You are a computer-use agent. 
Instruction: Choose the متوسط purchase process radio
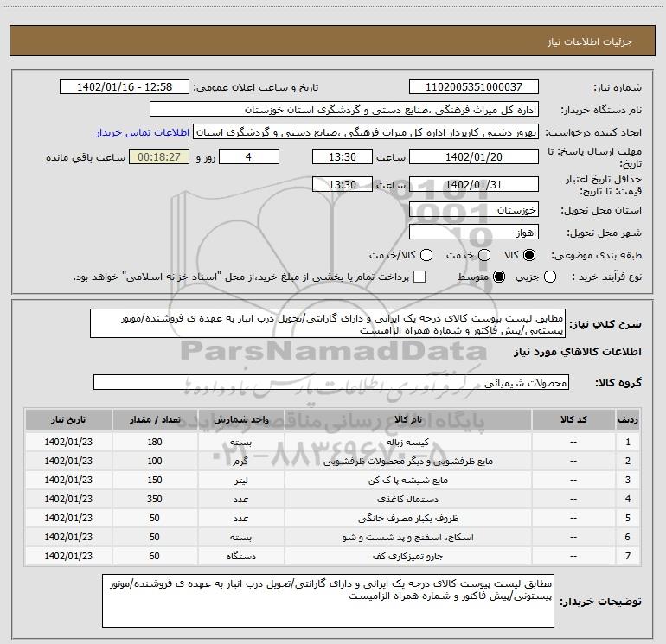tap(499, 277)
